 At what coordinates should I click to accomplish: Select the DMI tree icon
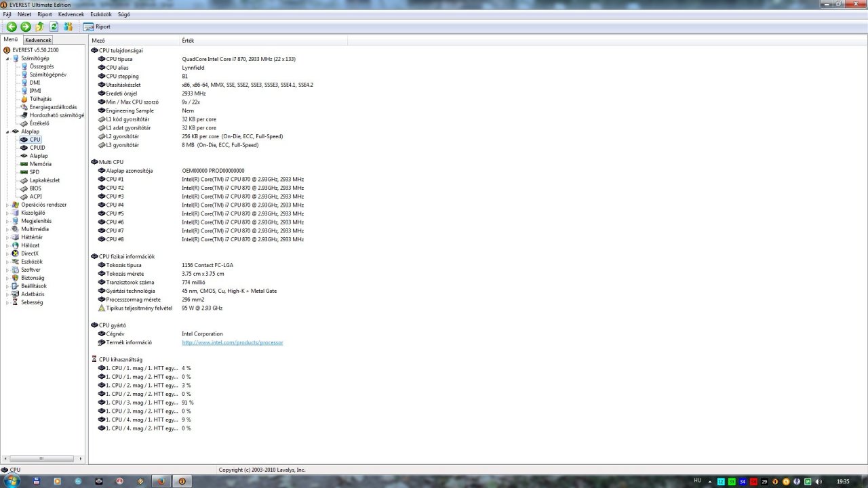(24, 83)
